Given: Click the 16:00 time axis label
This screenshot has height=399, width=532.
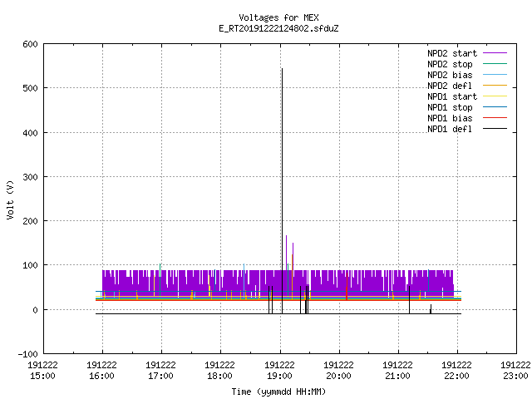Looking at the screenshot, I should 101,376.
